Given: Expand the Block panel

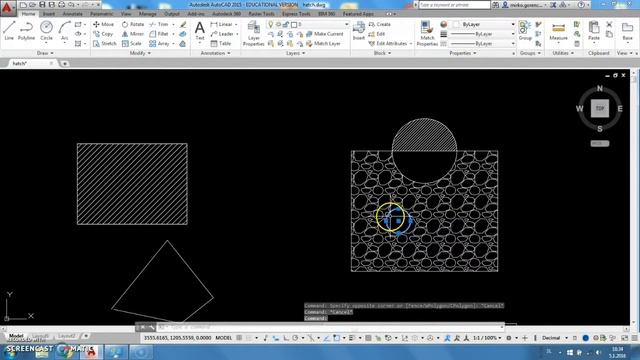Looking at the screenshot, I should pos(382,53).
